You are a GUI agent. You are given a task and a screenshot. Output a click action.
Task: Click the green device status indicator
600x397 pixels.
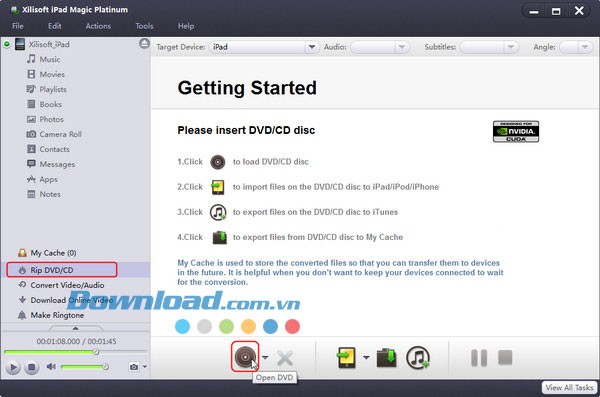point(7,44)
